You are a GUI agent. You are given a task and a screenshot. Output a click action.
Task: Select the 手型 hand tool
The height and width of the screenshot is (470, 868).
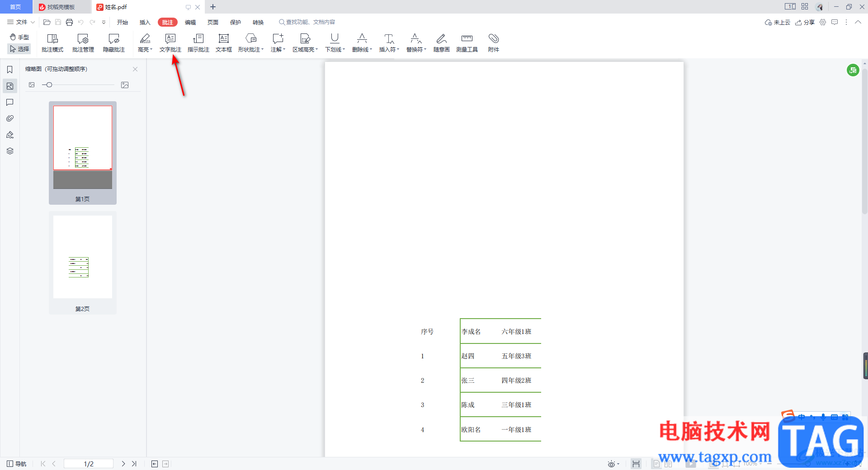coord(19,37)
